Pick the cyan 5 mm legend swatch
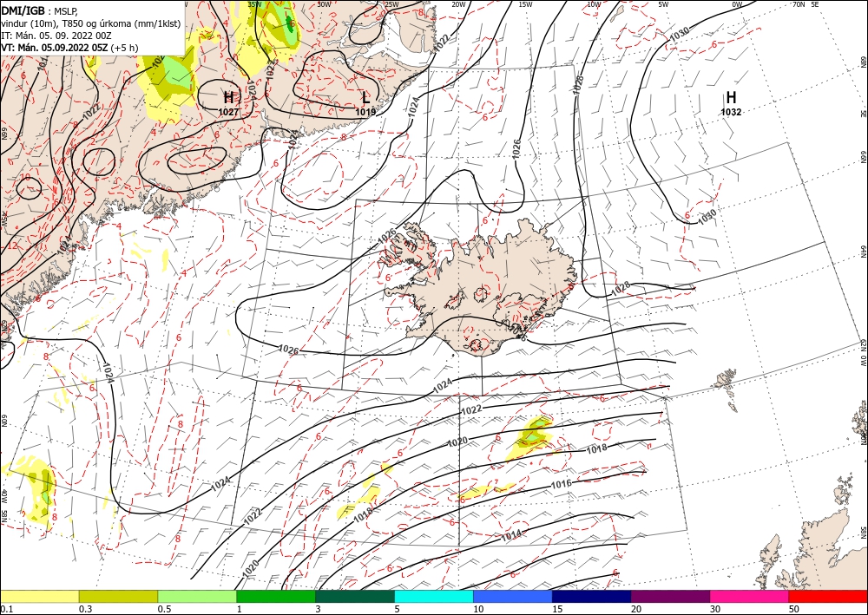The height and width of the screenshot is (615, 868). coord(434,596)
